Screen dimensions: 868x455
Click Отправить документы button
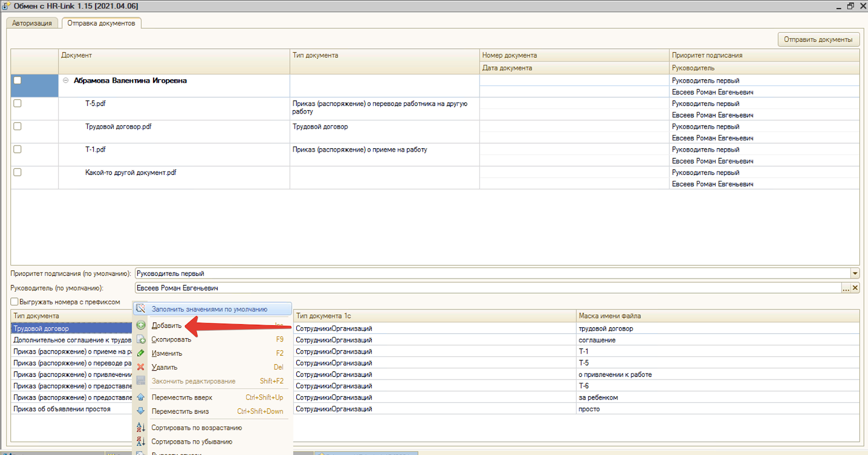(x=818, y=39)
